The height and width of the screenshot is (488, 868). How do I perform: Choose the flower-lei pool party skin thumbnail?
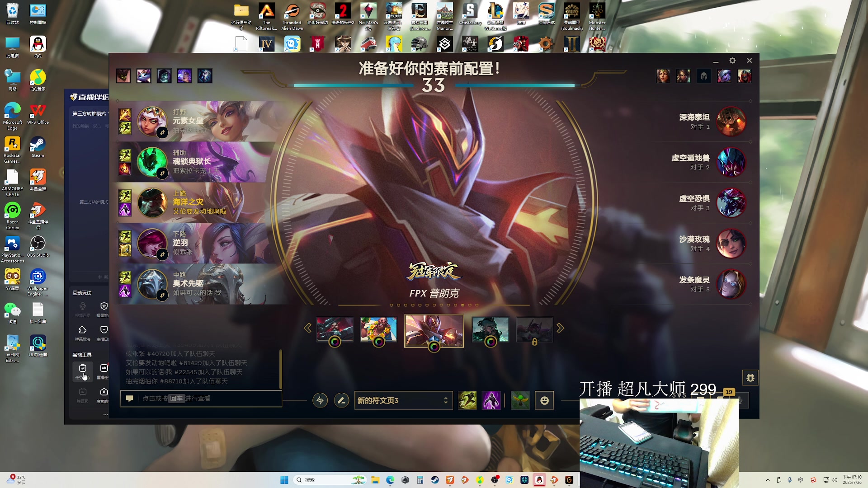(x=379, y=329)
